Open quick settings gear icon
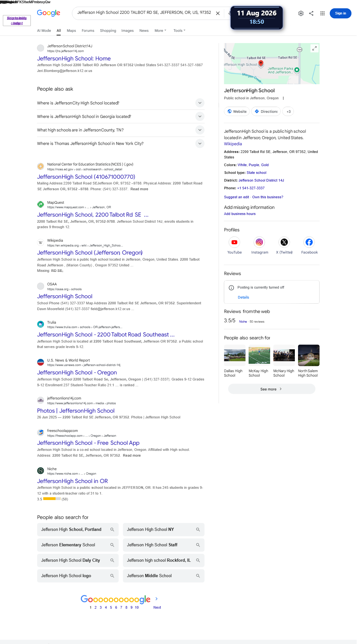 (x=301, y=13)
